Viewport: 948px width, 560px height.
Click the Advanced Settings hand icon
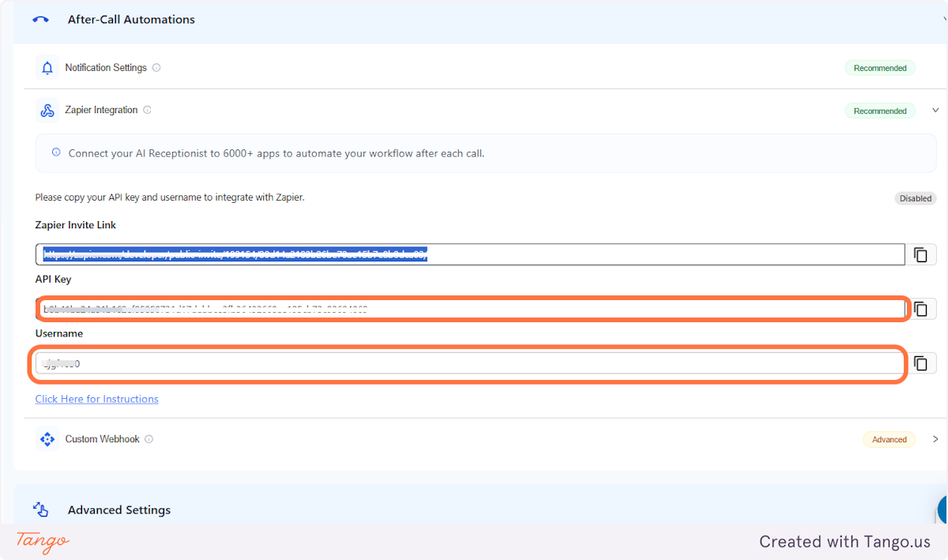point(40,510)
